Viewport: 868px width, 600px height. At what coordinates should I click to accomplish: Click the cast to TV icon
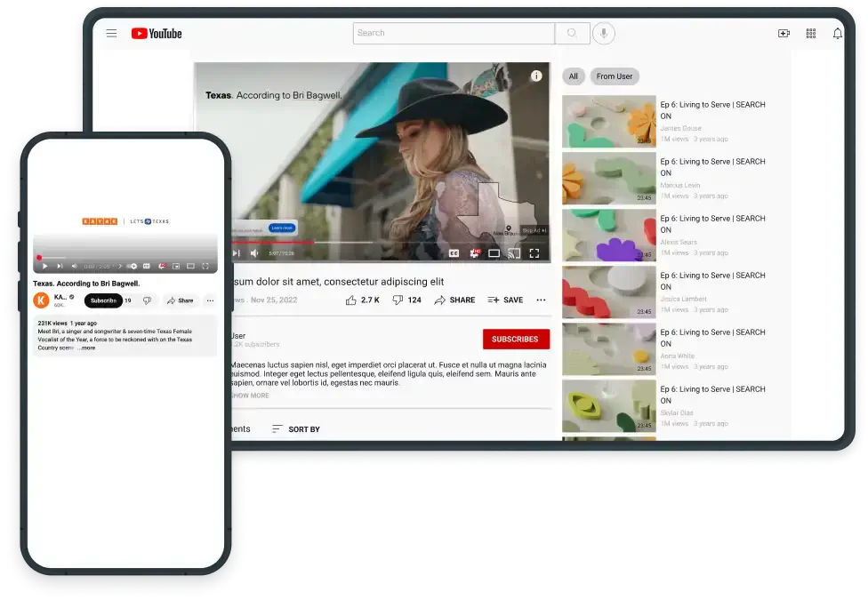pos(514,253)
